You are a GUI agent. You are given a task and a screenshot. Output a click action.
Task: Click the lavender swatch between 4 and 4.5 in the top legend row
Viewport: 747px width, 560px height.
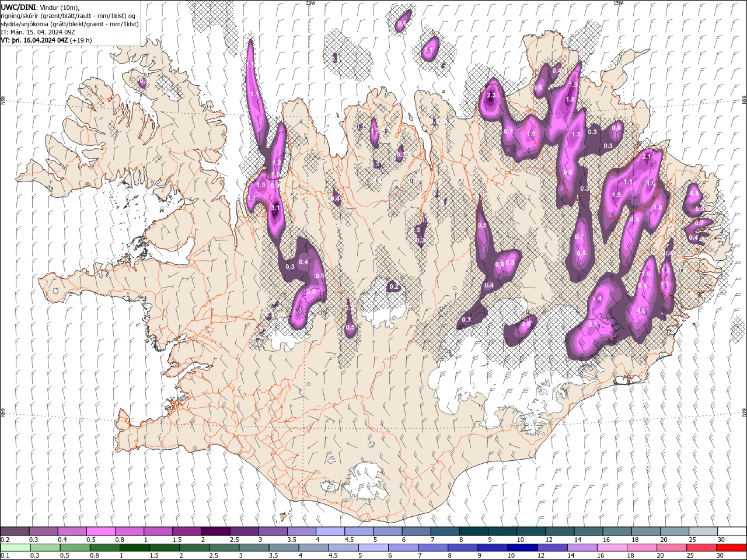click(x=330, y=531)
